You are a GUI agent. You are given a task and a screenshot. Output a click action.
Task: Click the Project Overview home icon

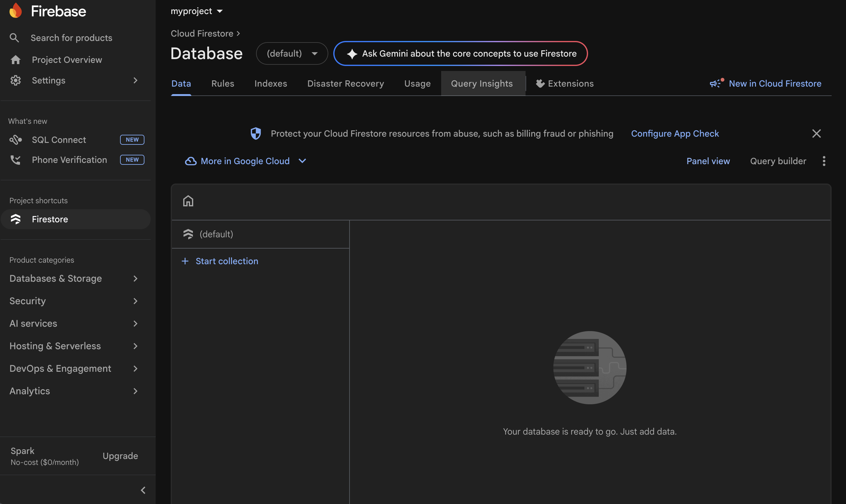tap(16, 60)
